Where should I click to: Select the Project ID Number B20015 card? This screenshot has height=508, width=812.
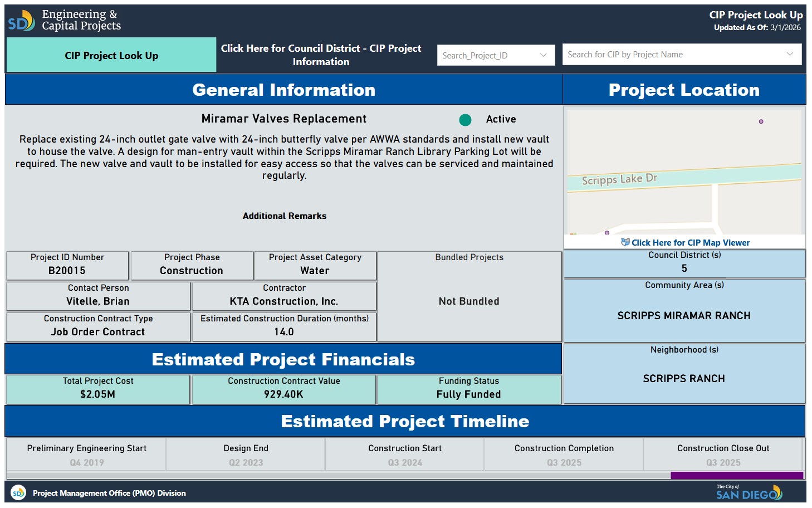67,265
